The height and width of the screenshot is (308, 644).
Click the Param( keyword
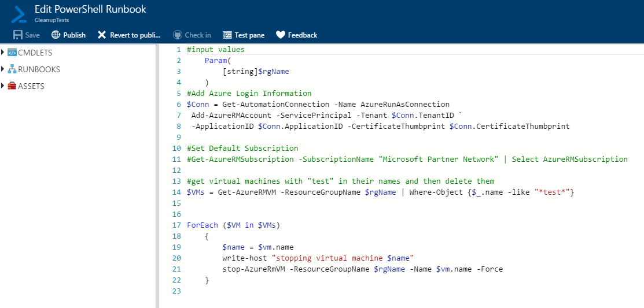(218, 61)
